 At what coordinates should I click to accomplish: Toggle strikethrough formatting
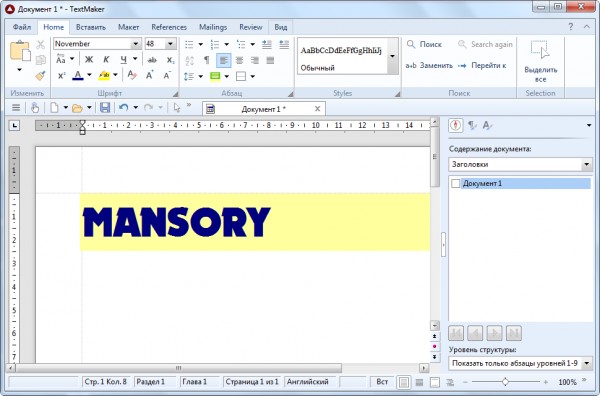pyautogui.click(x=152, y=60)
